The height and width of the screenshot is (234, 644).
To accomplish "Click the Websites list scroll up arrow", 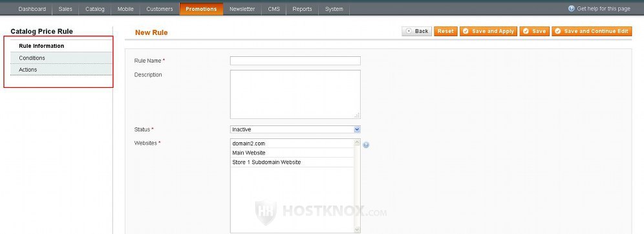I will [357, 142].
